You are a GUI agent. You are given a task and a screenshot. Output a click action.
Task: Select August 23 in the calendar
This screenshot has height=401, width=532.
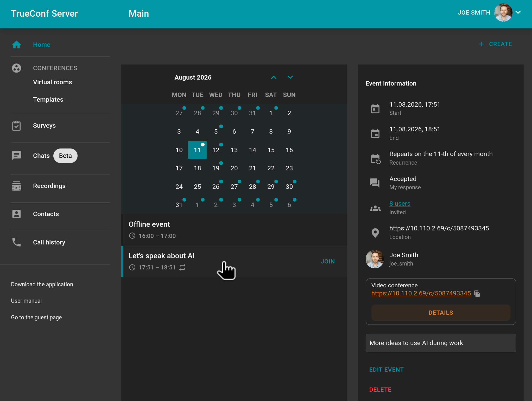[x=289, y=168]
